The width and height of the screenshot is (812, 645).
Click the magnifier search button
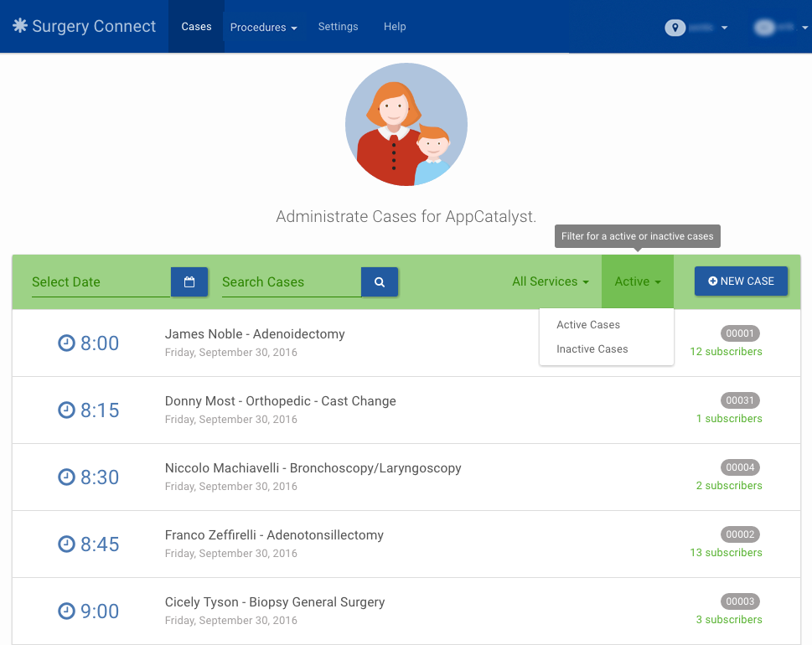tap(379, 281)
